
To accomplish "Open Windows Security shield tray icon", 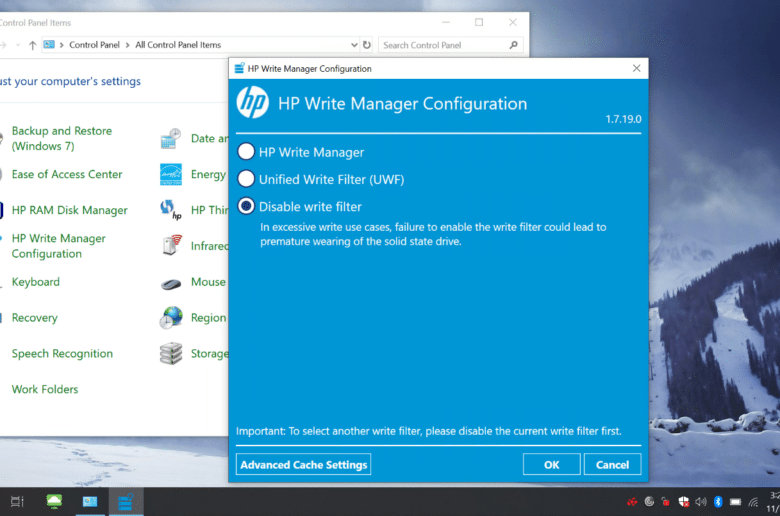I will [684, 502].
